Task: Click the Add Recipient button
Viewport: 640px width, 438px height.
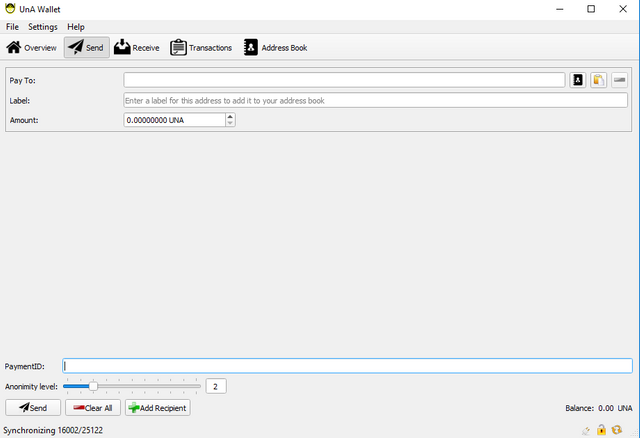Action: coord(158,407)
